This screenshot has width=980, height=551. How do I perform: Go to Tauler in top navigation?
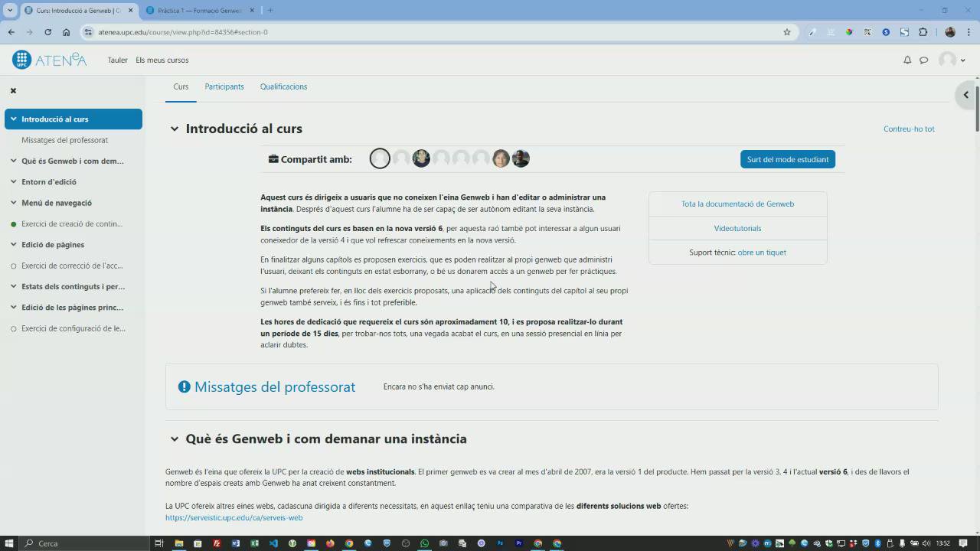point(117,60)
